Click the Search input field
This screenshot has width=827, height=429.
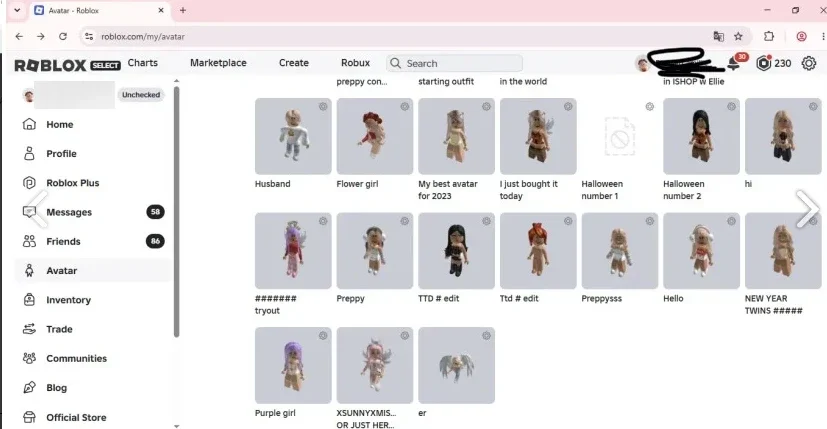[455, 63]
